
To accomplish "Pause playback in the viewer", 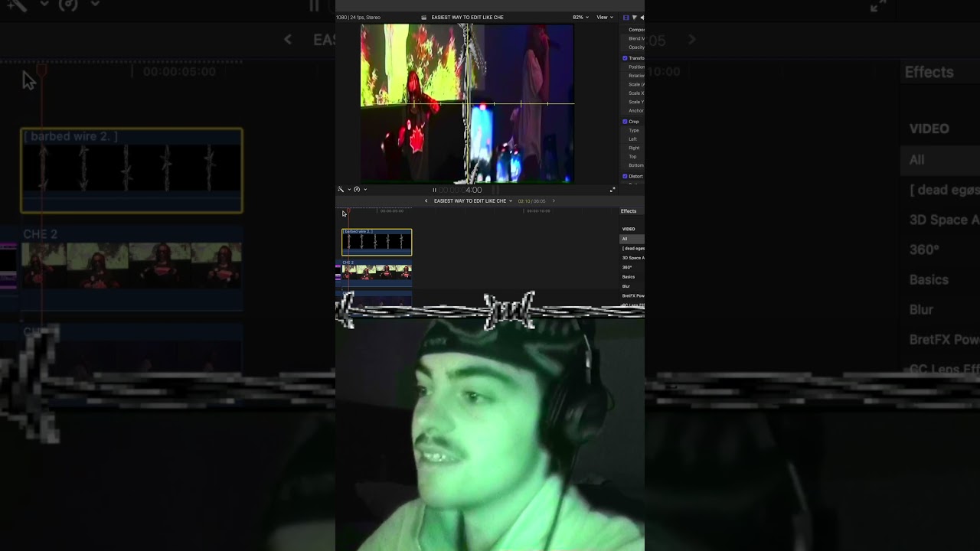I will (434, 190).
